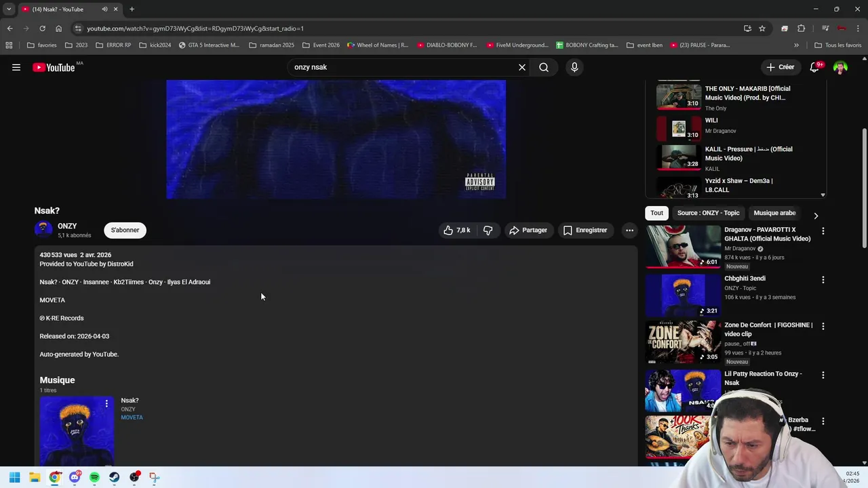Start voice search with the microphone
The width and height of the screenshot is (868, 488).
(x=574, y=67)
